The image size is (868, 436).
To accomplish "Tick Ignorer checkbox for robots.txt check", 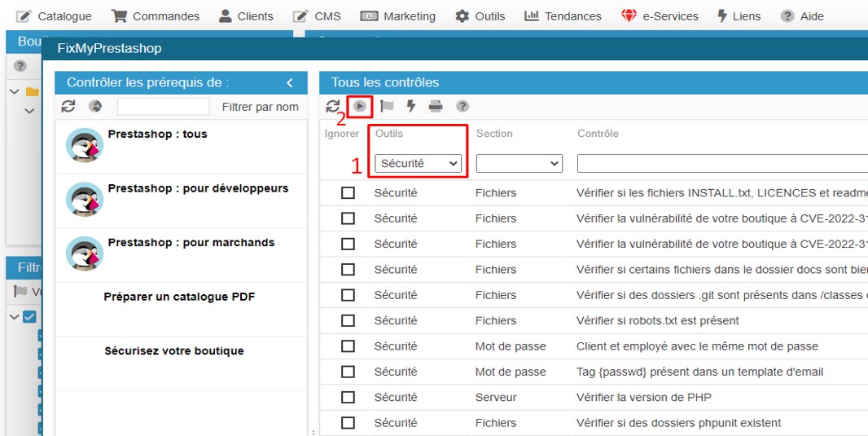I will click(x=349, y=320).
